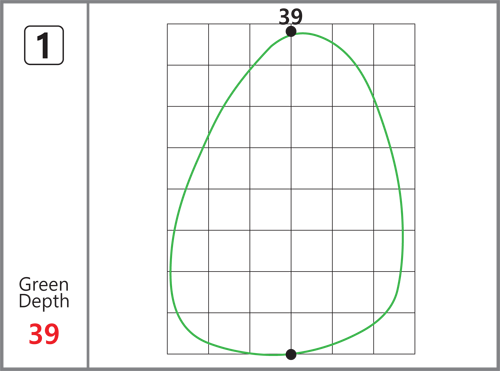
Task: Click the Green Depth label
Action: pyautogui.click(x=44, y=293)
